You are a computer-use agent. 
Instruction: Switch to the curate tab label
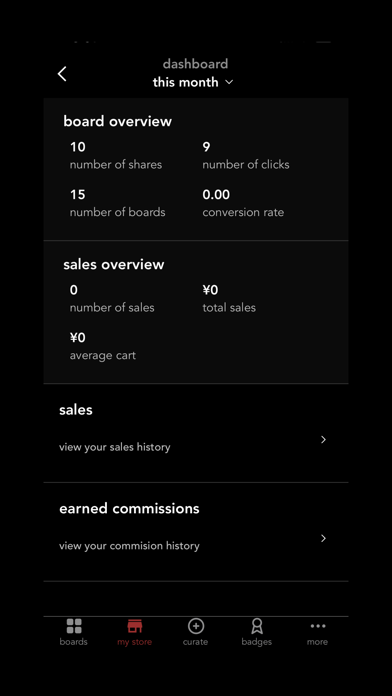pyautogui.click(x=195, y=642)
